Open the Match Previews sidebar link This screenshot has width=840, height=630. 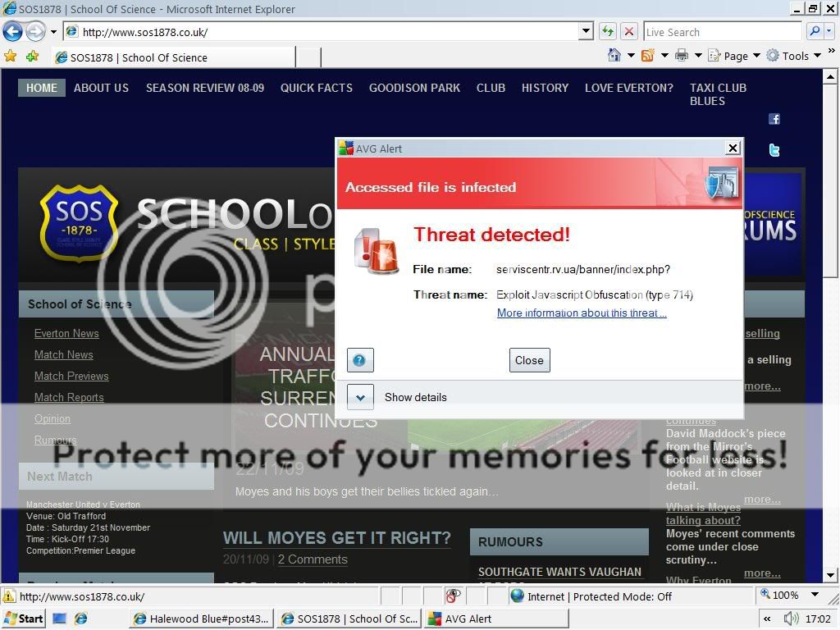[71, 376]
